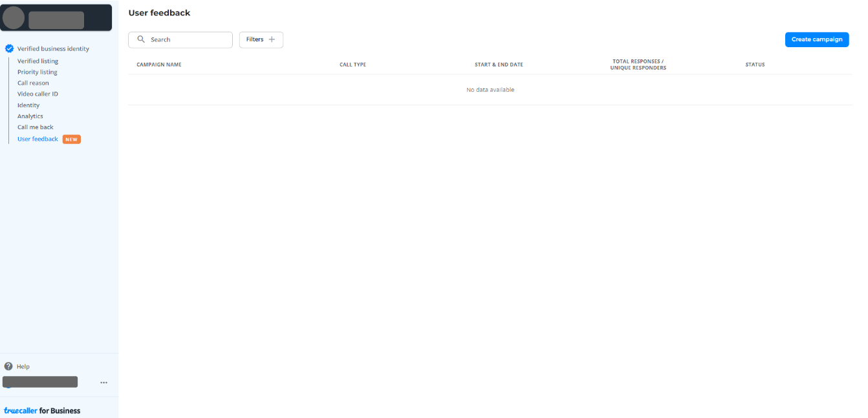Click the redacted account name at sidebar bottom
The image size is (868, 418).
tap(40, 382)
